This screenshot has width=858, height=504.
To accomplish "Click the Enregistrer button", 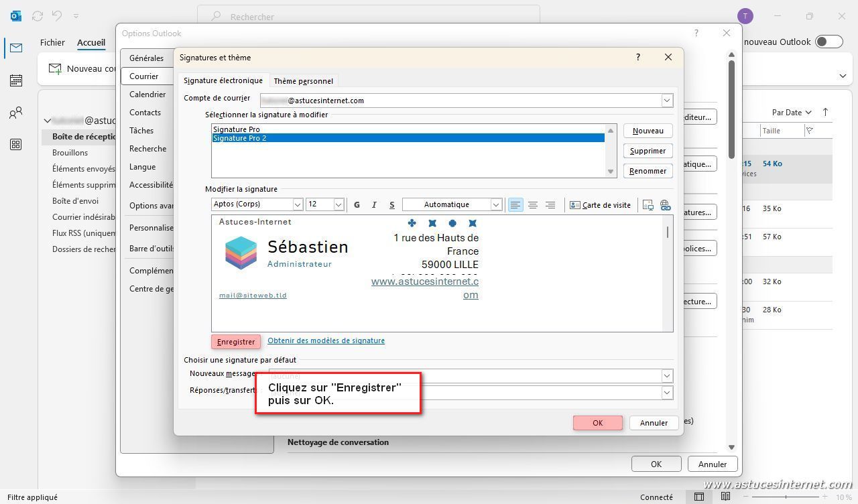I will click(236, 342).
